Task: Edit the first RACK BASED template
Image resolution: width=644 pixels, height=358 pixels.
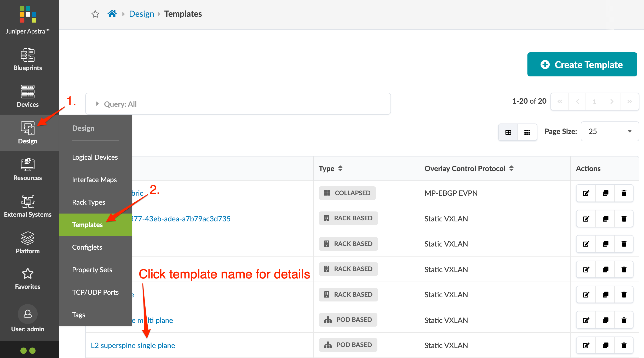Action: click(586, 219)
